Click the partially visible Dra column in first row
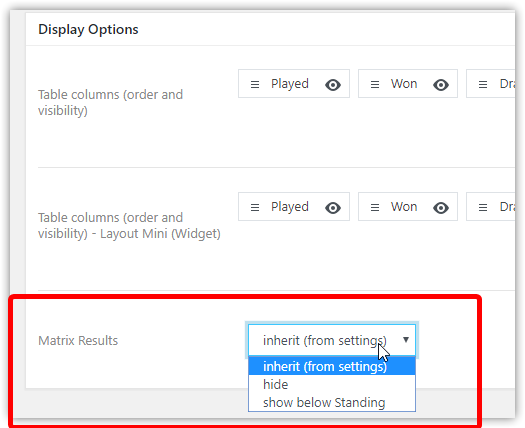 (491, 84)
